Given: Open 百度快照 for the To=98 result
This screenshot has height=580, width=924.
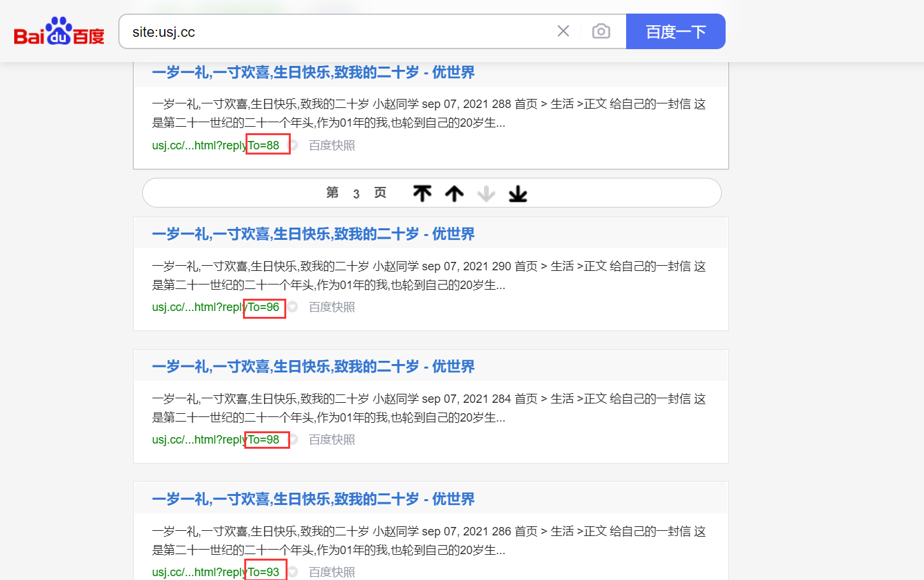Looking at the screenshot, I should [331, 440].
